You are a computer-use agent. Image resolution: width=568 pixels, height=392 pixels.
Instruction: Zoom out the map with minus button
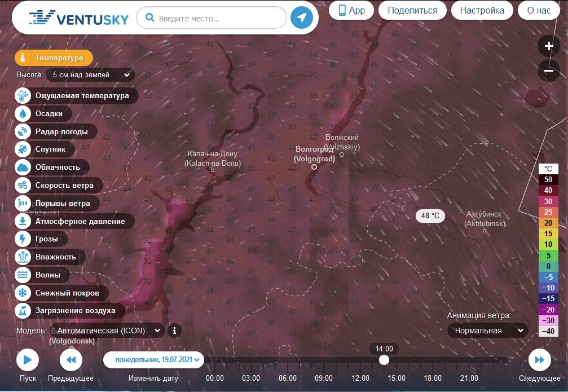549,71
